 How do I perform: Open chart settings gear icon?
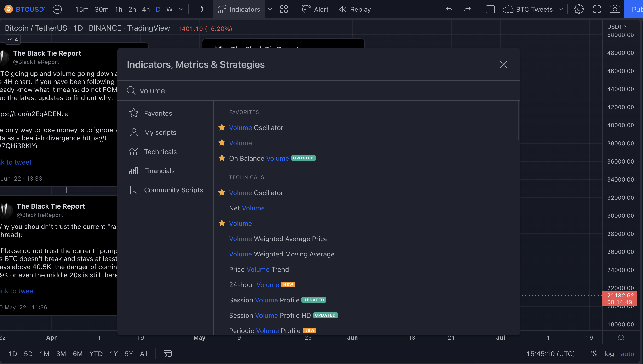579,9
